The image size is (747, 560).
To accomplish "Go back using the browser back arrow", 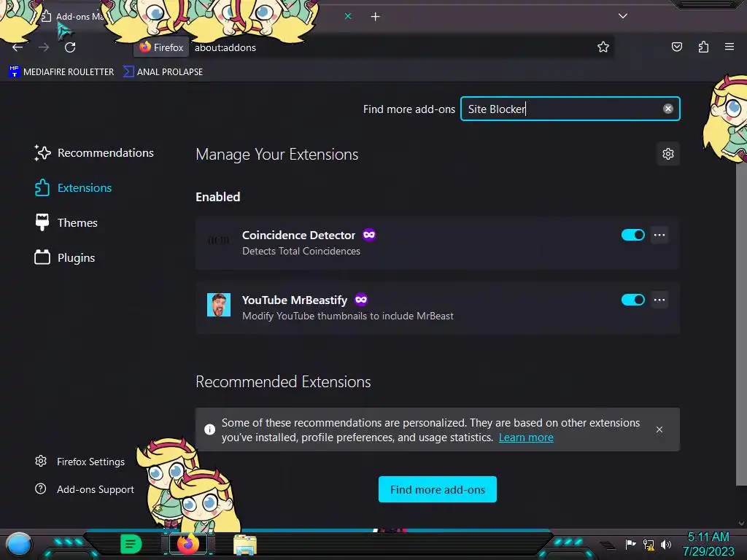I will click(18, 47).
